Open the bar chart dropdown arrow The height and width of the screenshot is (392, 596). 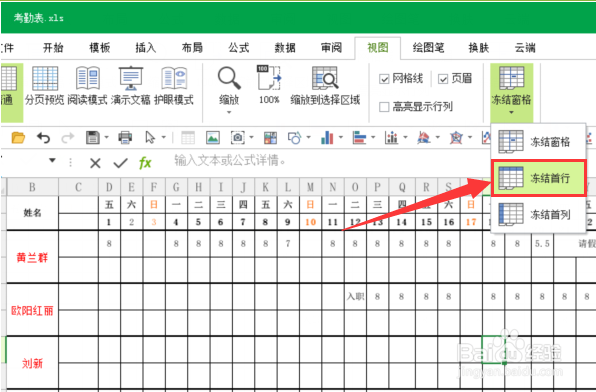click(x=373, y=137)
